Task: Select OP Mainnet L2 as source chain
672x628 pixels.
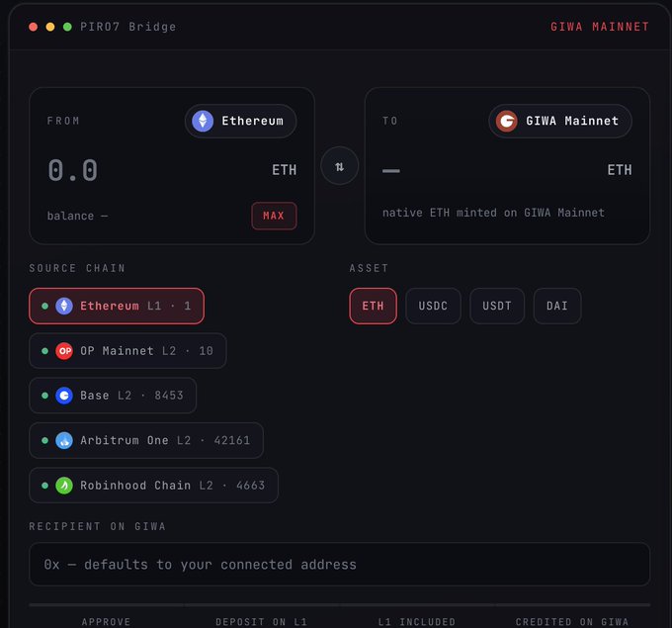Action: pyautogui.click(x=127, y=351)
